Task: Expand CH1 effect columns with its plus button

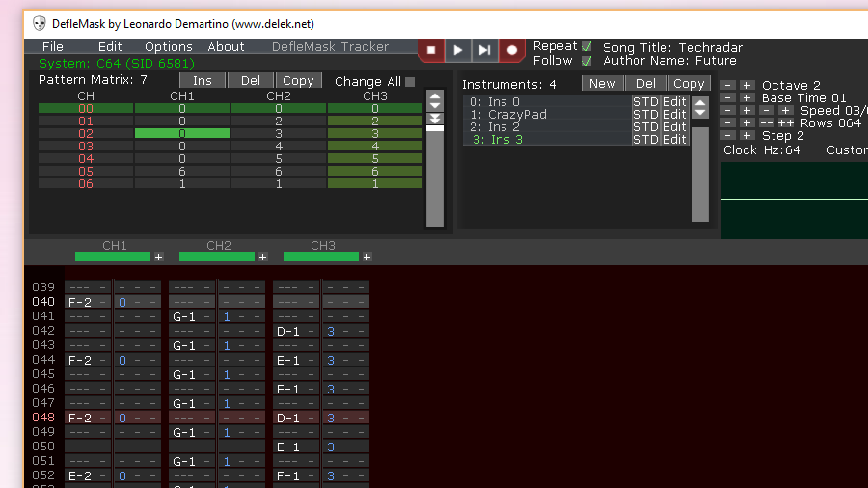Action: (x=159, y=257)
